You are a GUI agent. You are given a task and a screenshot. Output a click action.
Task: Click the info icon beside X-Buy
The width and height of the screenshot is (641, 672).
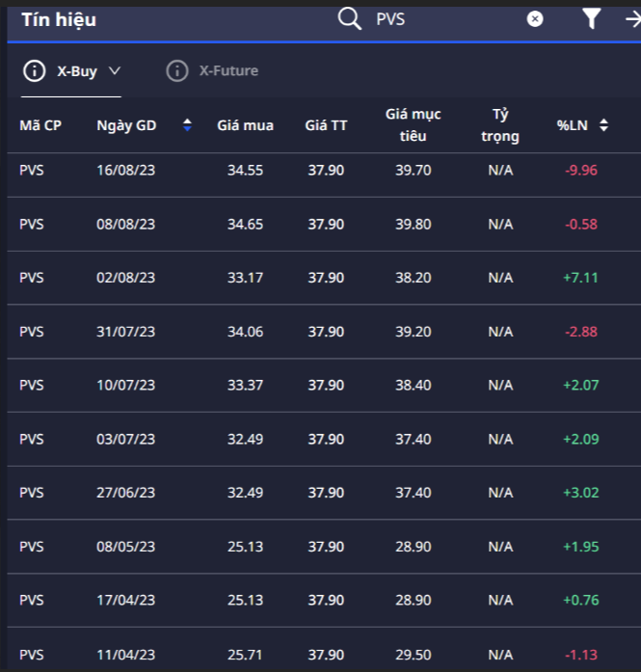point(34,70)
